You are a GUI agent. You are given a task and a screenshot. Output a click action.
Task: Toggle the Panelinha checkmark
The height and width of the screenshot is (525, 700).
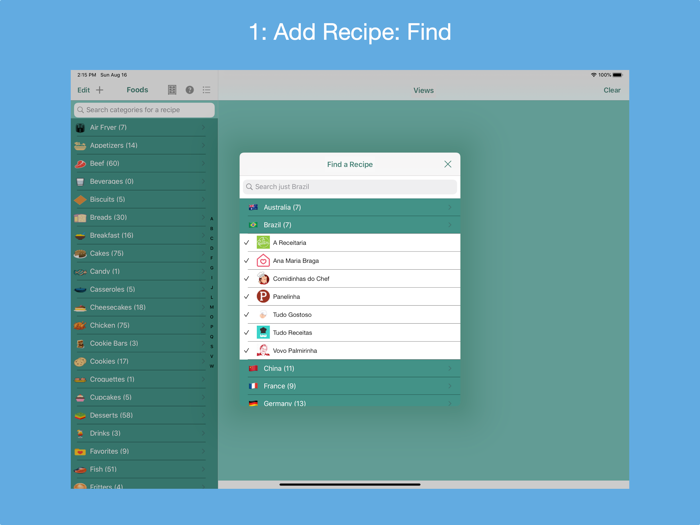[246, 296]
